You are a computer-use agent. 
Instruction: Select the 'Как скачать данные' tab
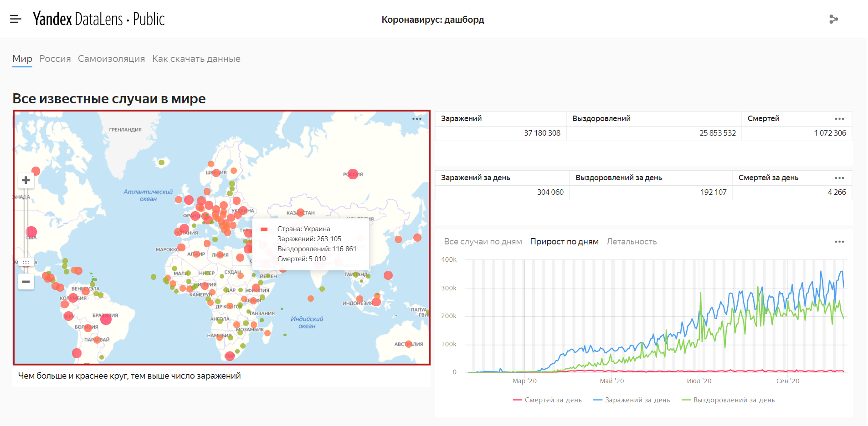pos(196,59)
